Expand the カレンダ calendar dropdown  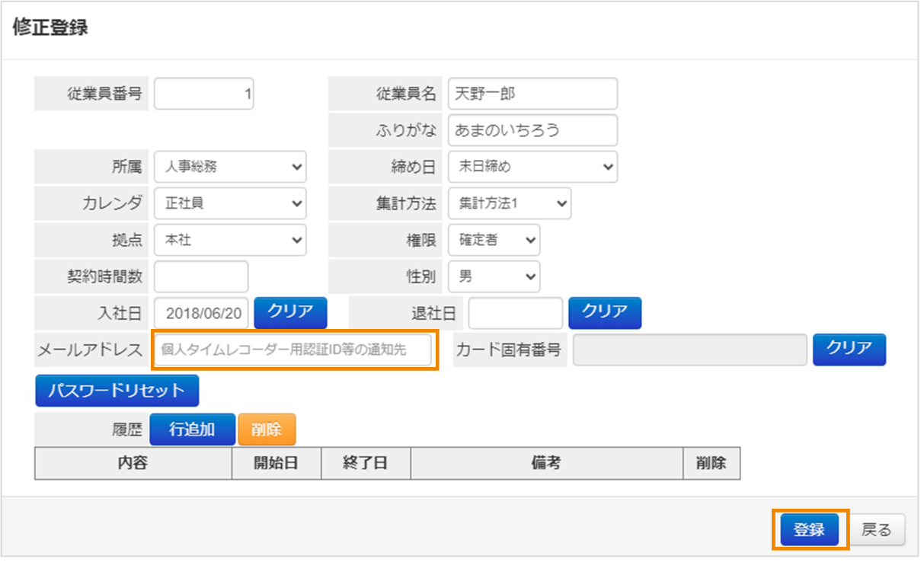(229, 203)
